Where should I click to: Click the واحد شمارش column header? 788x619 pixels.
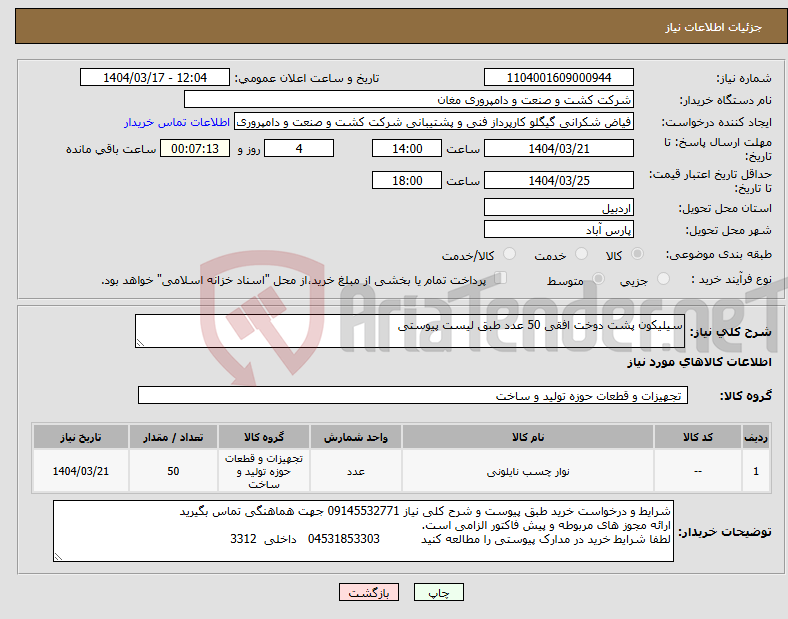356,437
